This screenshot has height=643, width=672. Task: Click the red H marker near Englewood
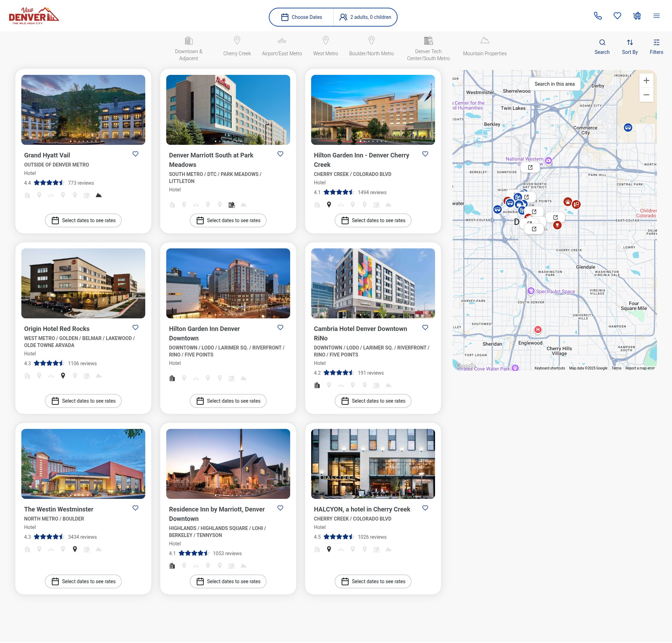[x=538, y=330]
